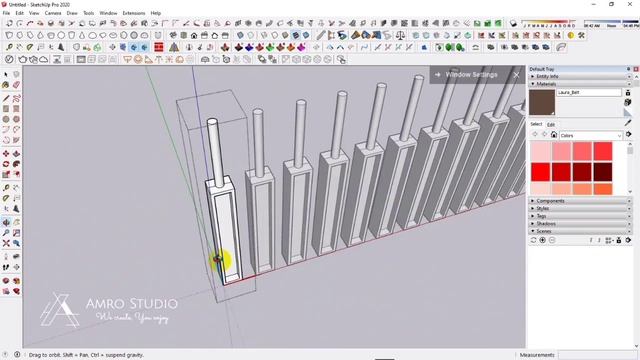Click Create Material icon in Materials panel
640x360 pixels.
(628, 102)
